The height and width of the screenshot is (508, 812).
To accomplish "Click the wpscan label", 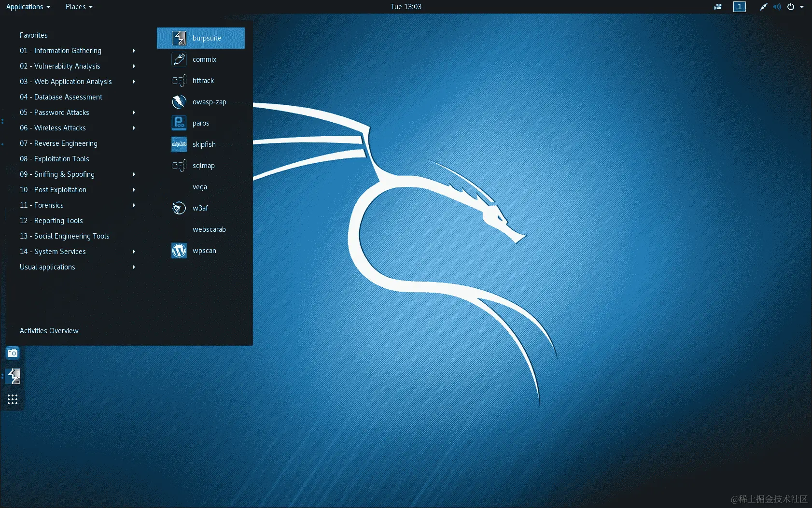I will pyautogui.click(x=204, y=251).
